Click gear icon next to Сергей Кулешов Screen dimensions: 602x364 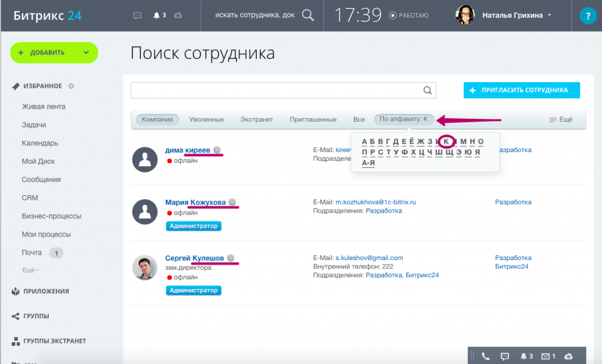[230, 258]
